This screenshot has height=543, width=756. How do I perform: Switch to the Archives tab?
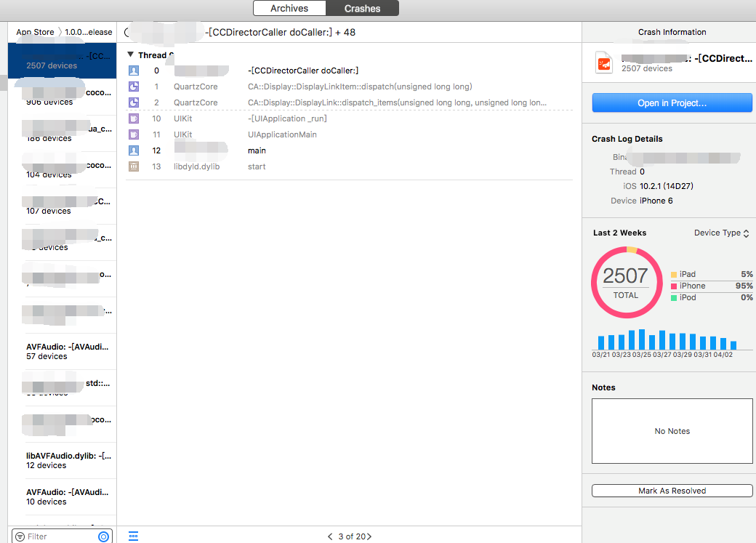(x=289, y=8)
